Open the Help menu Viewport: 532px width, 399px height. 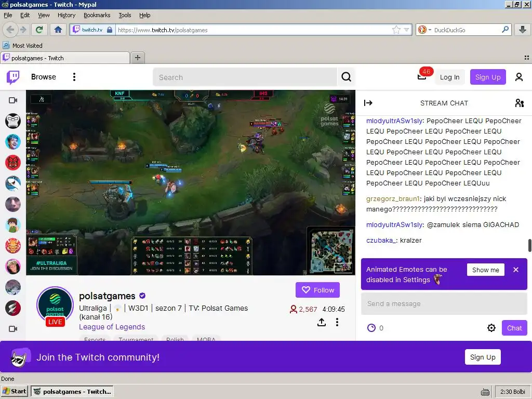click(144, 15)
